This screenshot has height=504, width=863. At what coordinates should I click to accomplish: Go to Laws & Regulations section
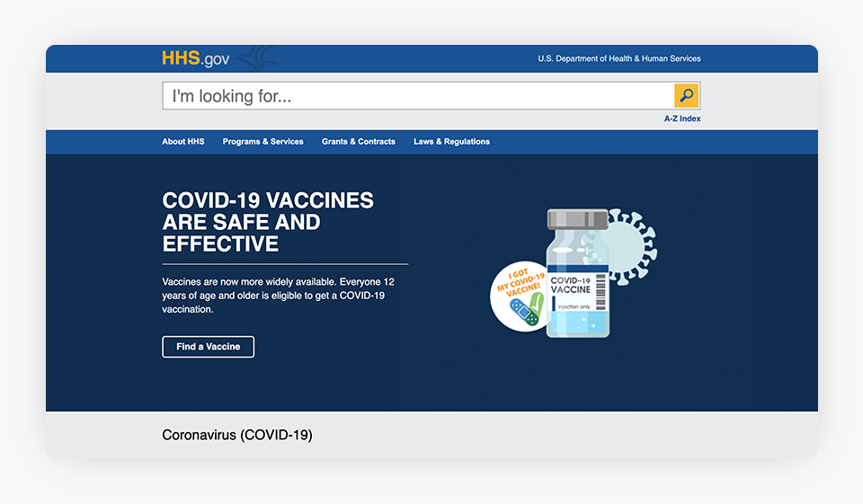[451, 142]
